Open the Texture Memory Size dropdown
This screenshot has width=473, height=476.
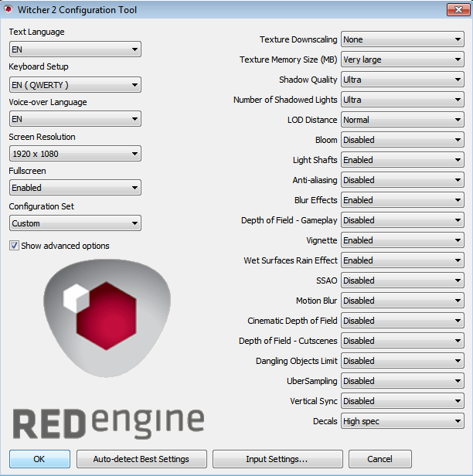pyautogui.click(x=403, y=59)
